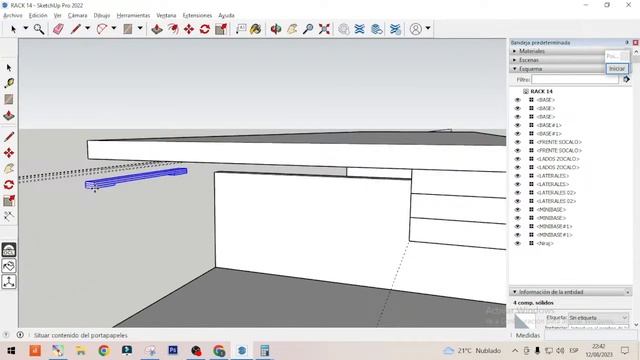Select the Move tool in left toolbar
Screen dimensions: 640x360
(9, 153)
